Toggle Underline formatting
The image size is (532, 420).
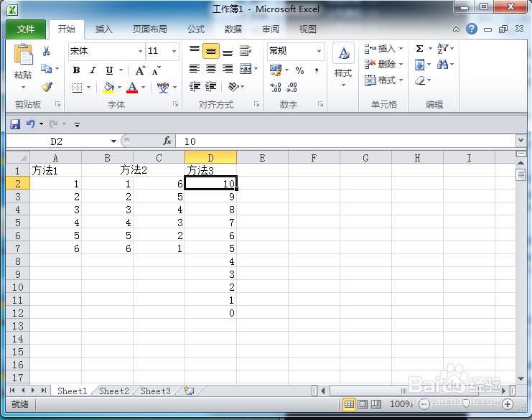point(109,70)
